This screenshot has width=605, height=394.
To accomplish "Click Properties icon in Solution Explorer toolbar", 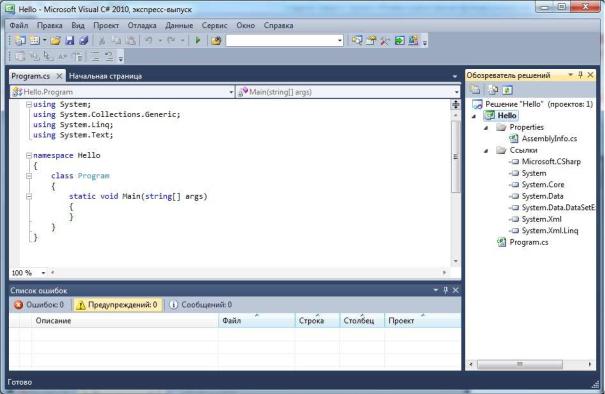I will [475, 90].
